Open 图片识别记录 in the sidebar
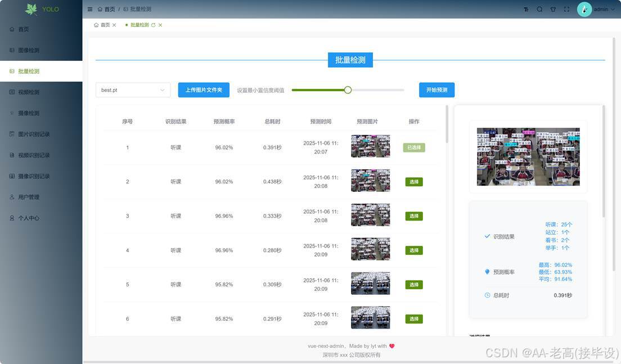Image resolution: width=621 pixels, height=364 pixels. tap(41, 134)
